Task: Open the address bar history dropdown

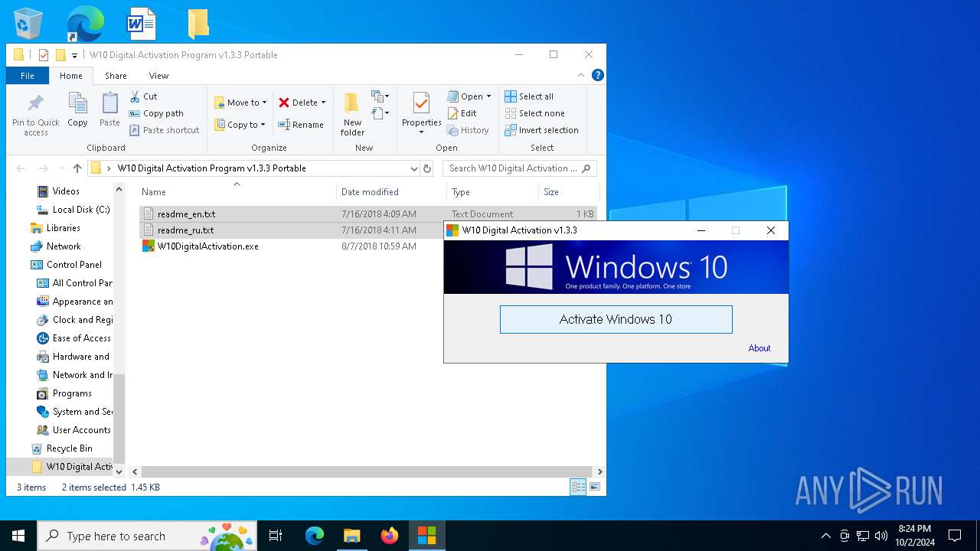Action: click(413, 168)
